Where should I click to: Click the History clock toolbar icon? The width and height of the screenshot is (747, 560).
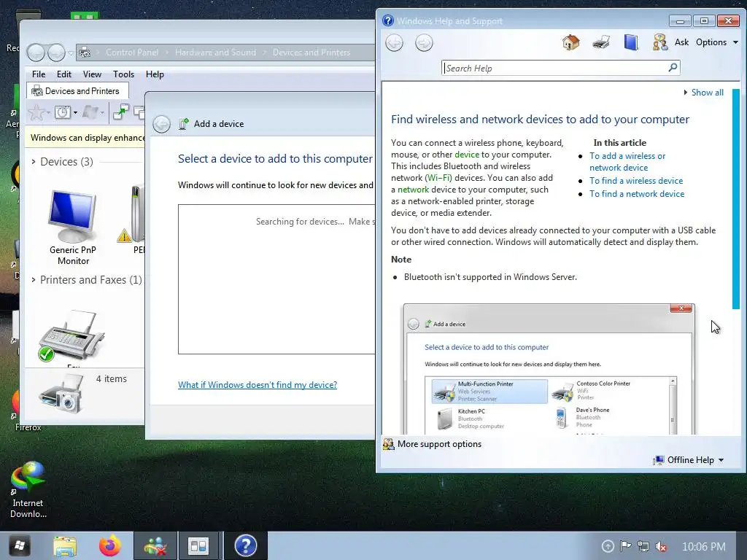coord(63,112)
